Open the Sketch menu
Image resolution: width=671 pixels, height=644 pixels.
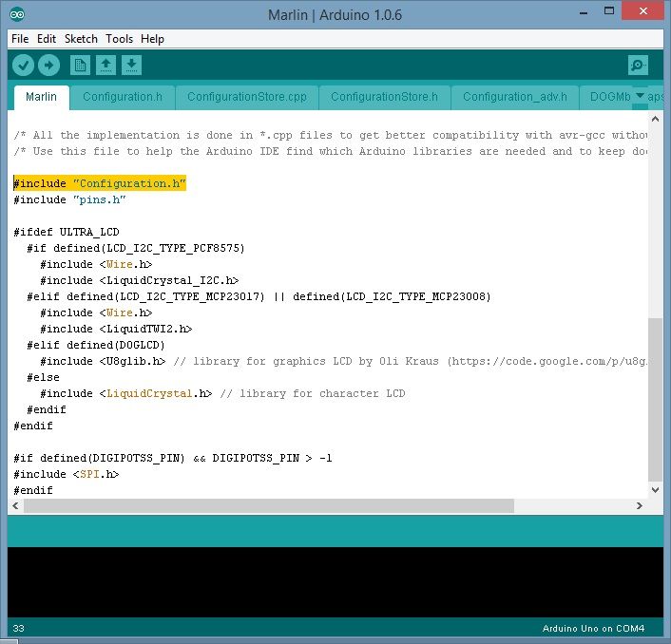pos(81,39)
